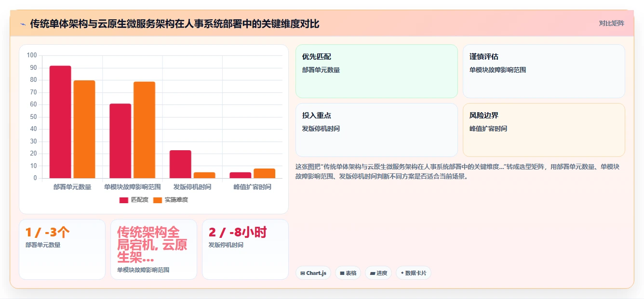The image size is (644, 299).
Task: Click 发版停机时间 label under 2 / -8小时
Action: point(226,245)
